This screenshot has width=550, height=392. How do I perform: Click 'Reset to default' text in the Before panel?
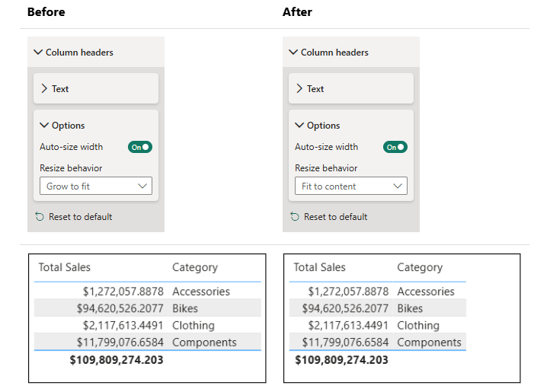click(x=80, y=217)
